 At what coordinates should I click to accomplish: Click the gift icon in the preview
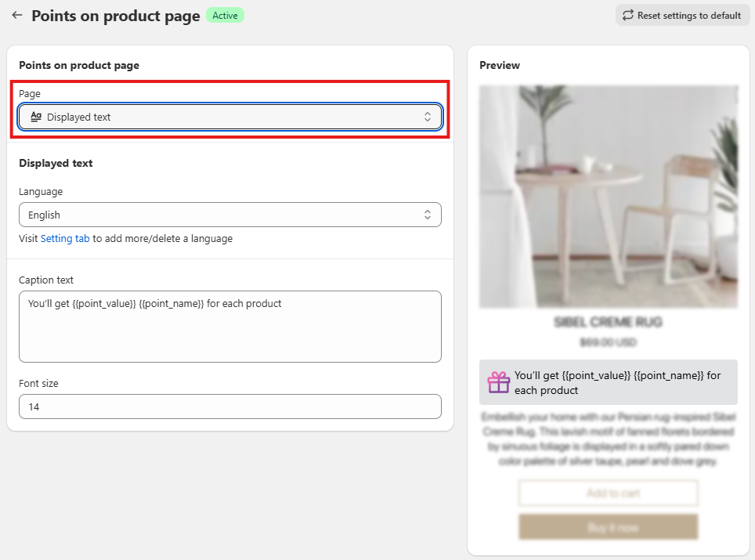[x=499, y=382]
